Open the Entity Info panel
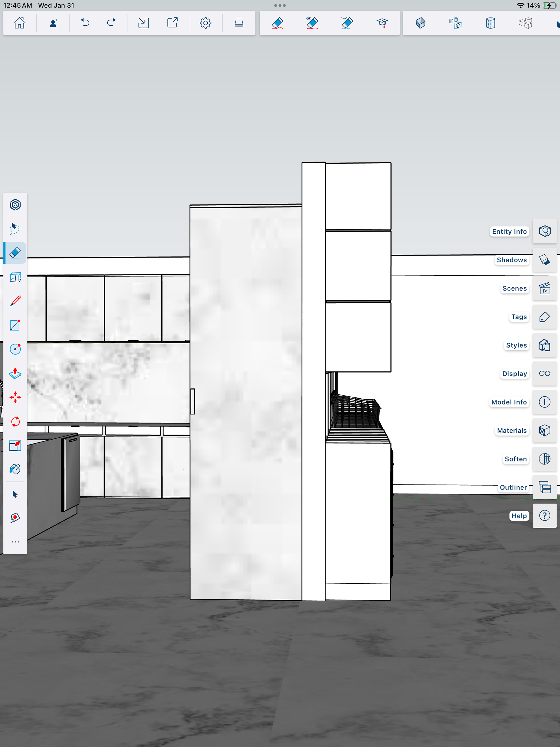This screenshot has width=560, height=747. click(x=544, y=231)
